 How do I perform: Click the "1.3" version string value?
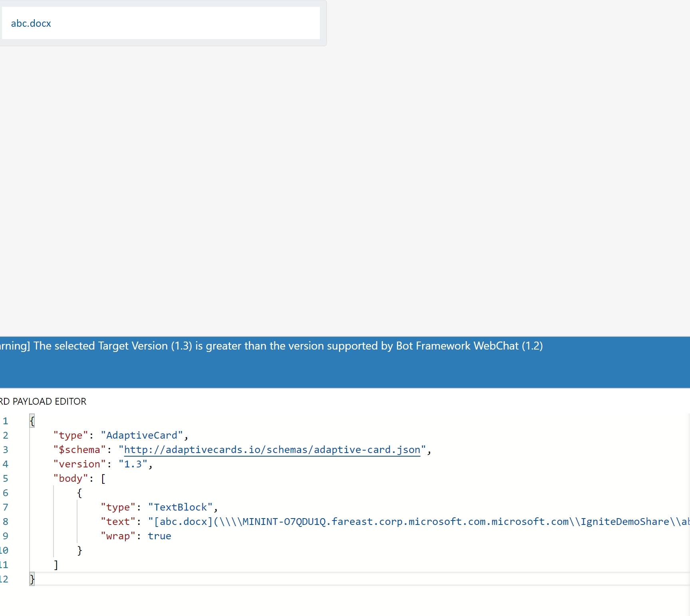click(x=132, y=464)
